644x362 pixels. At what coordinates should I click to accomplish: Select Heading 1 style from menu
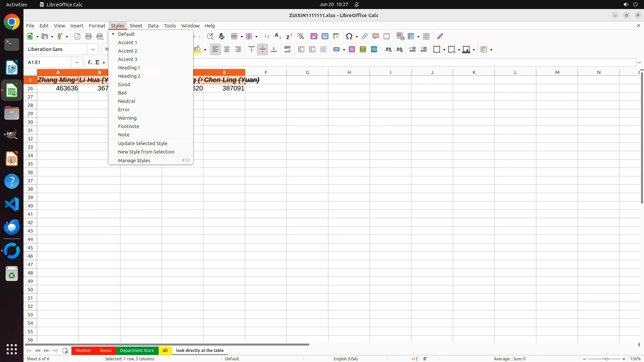pos(129,68)
